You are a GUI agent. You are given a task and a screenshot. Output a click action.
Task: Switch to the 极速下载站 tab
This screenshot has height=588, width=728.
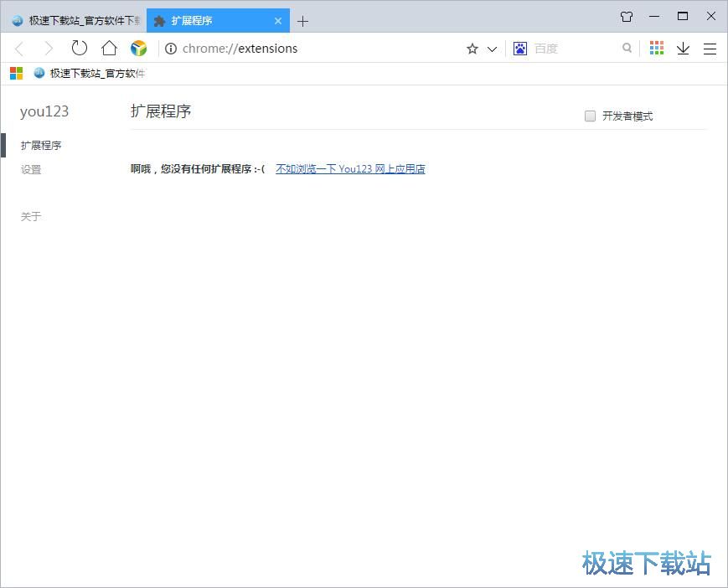point(74,20)
